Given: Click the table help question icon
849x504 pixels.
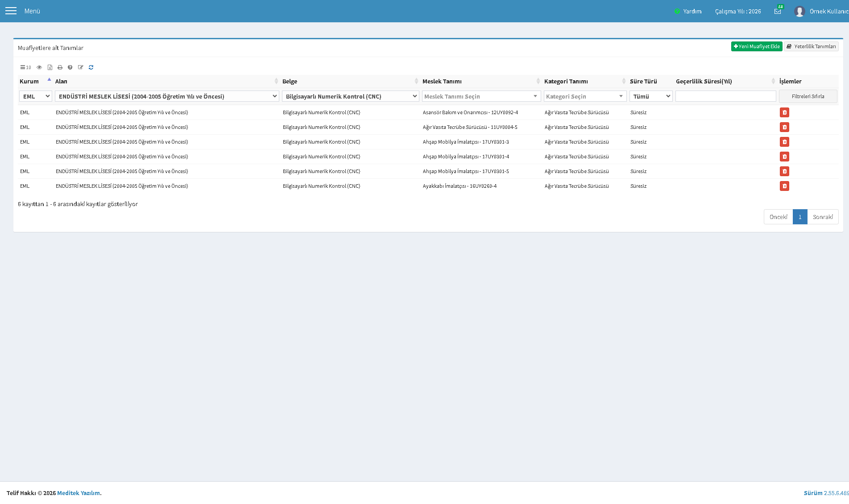Looking at the screenshot, I should click(x=70, y=67).
